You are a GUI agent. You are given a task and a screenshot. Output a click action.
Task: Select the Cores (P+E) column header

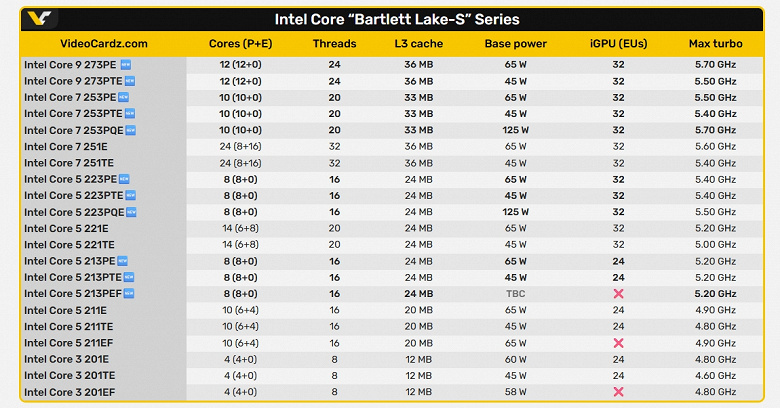242,44
